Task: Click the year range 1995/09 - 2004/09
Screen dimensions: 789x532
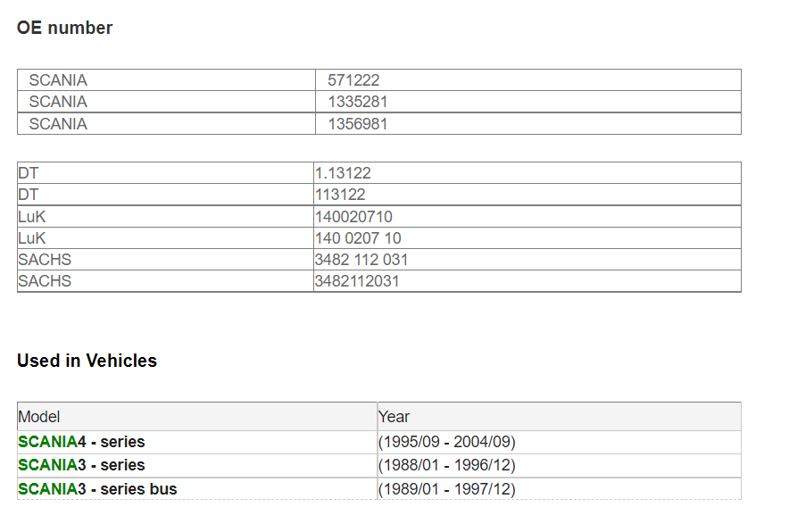Action: click(447, 442)
